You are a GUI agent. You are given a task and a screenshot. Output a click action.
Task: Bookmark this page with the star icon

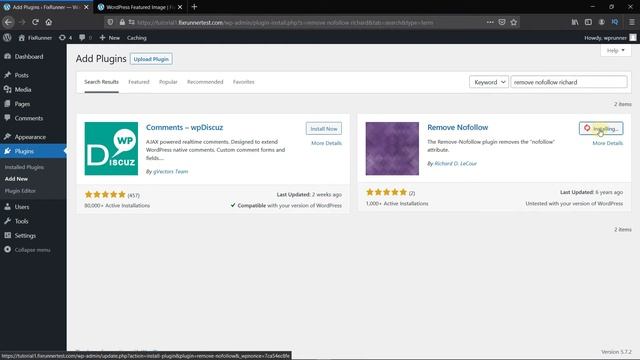tap(514, 22)
